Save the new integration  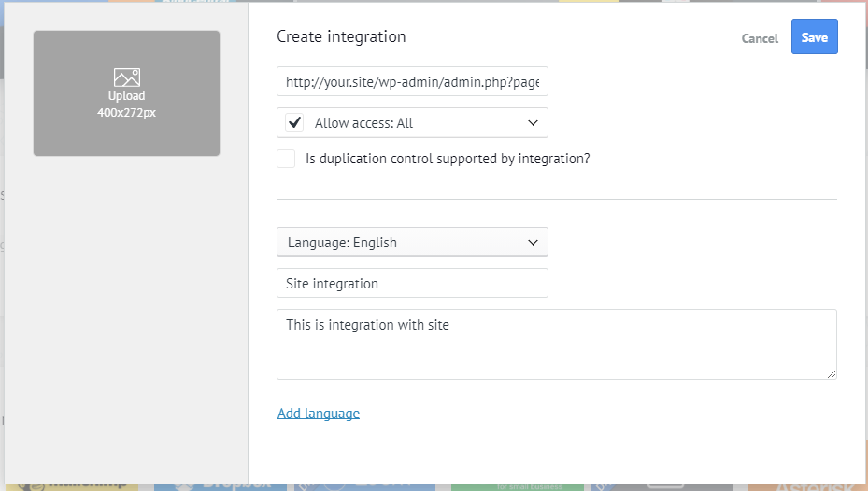point(814,37)
